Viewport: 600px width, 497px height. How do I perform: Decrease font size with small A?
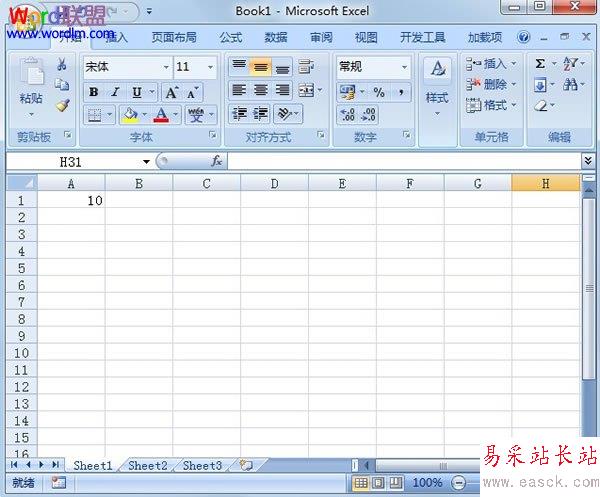click(193, 92)
